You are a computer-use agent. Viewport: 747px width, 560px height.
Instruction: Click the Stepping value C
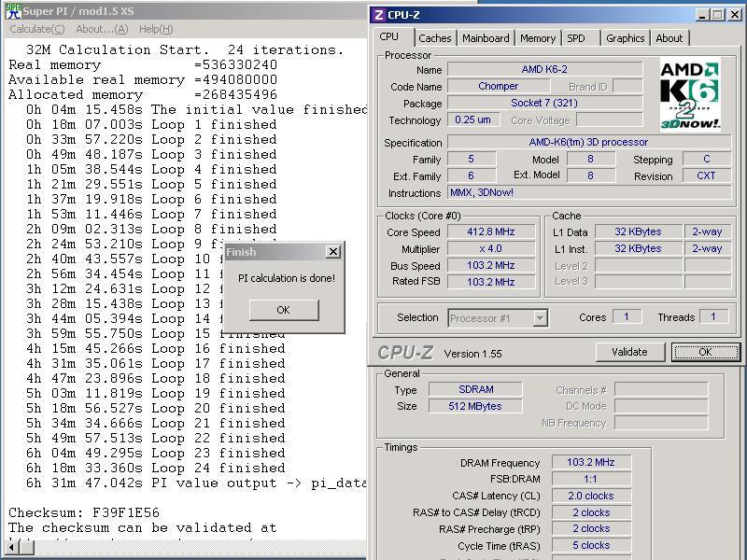tap(707, 159)
